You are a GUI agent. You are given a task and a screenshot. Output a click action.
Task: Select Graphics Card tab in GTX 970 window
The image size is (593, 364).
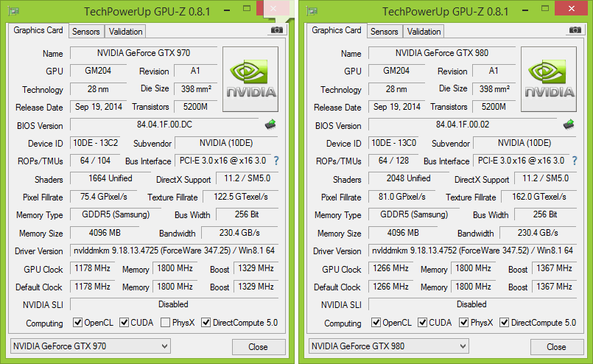(x=38, y=30)
